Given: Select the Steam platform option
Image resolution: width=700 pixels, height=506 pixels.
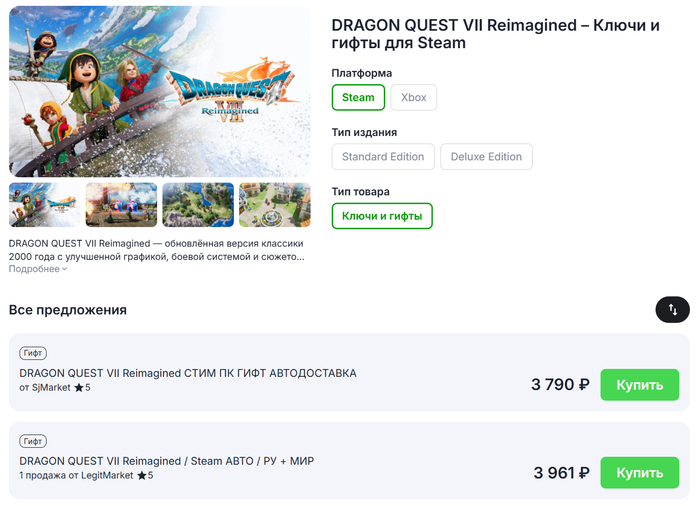Looking at the screenshot, I should coord(358,97).
